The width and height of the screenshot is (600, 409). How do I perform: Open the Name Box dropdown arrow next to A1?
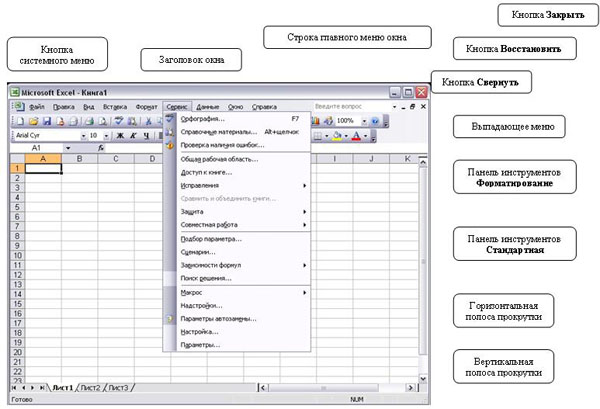[68, 148]
